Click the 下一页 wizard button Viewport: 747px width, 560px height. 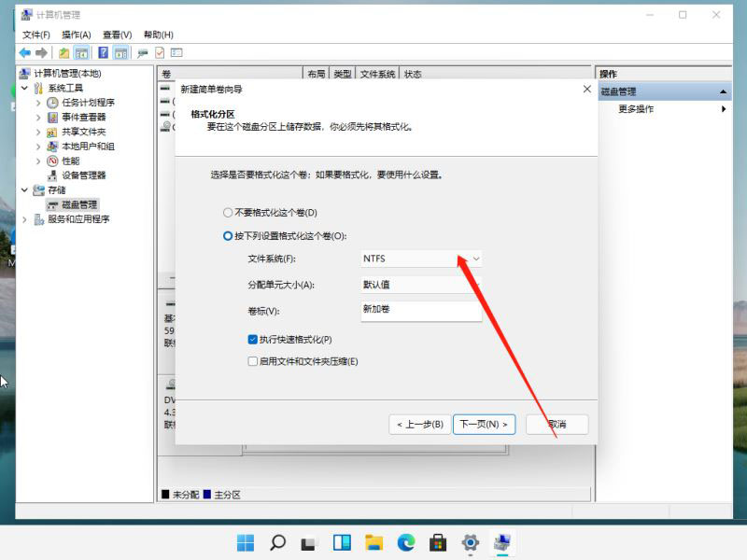pos(484,424)
